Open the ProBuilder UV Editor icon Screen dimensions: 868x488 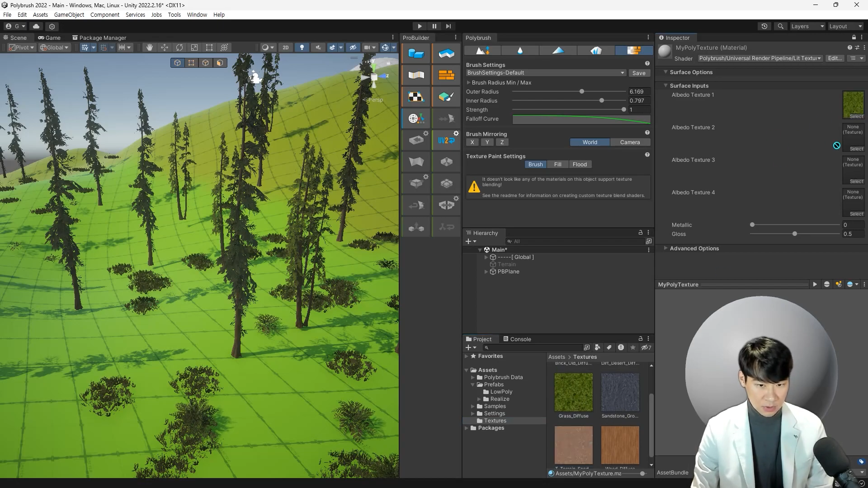[x=416, y=97]
